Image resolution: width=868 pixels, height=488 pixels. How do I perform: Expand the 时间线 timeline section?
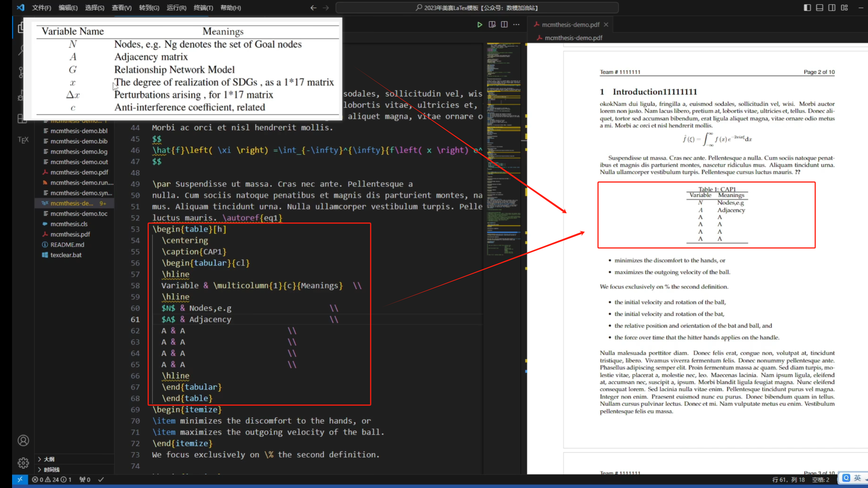pos(51,470)
